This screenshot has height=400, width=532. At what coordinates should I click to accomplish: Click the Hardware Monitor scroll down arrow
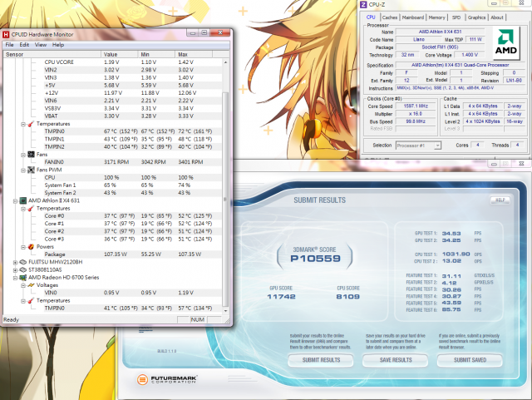(225, 311)
